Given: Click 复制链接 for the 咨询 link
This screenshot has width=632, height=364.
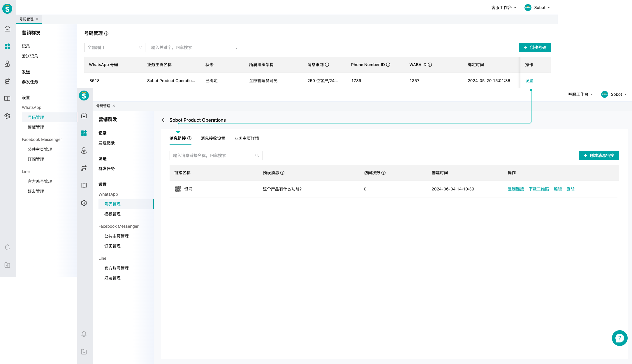Looking at the screenshot, I should tap(516, 189).
